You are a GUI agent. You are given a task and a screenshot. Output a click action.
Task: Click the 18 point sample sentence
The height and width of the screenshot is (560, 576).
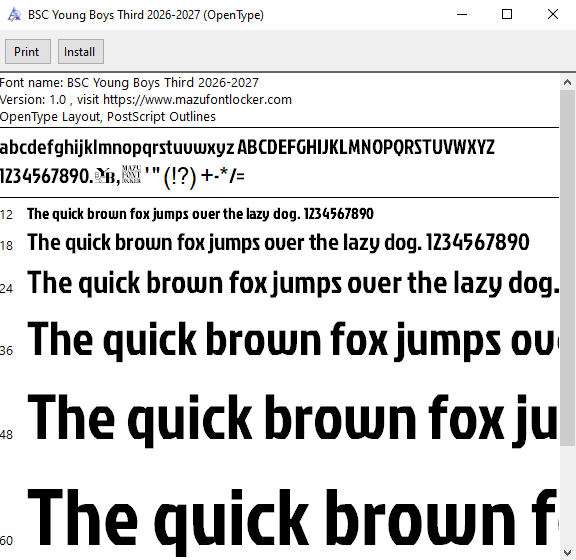tap(278, 243)
